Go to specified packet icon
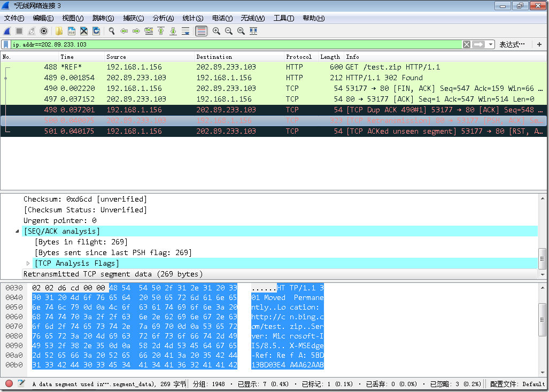The image size is (549, 392). click(x=149, y=31)
